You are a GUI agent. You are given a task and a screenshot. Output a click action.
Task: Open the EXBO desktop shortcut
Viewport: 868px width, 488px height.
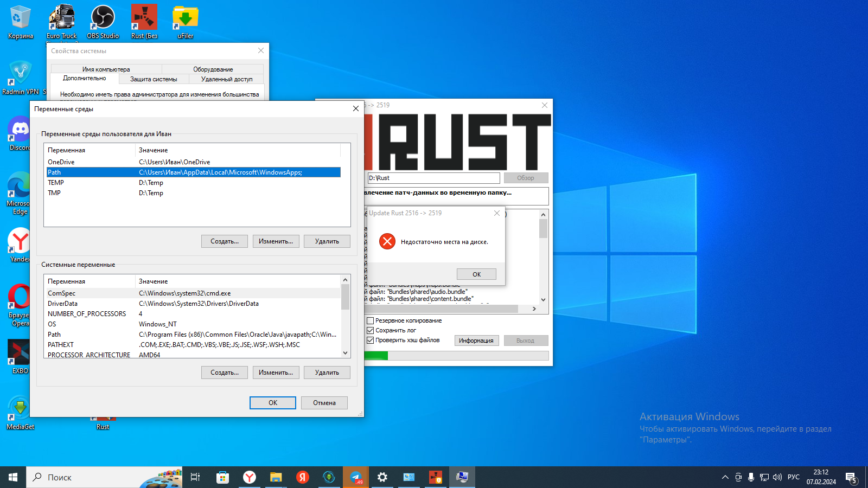(20, 357)
